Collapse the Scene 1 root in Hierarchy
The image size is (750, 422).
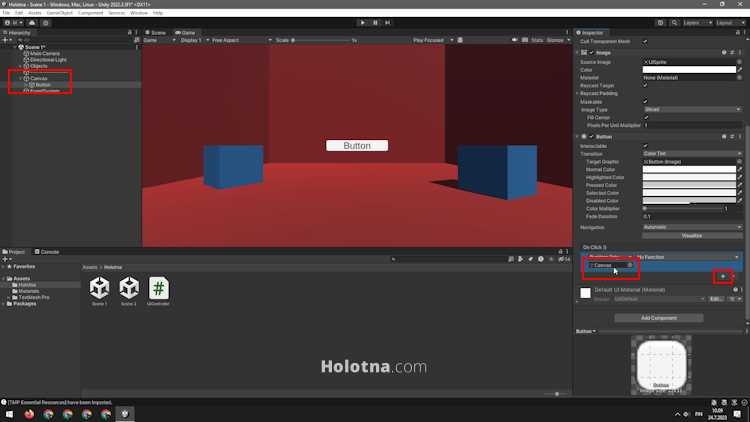(x=15, y=47)
